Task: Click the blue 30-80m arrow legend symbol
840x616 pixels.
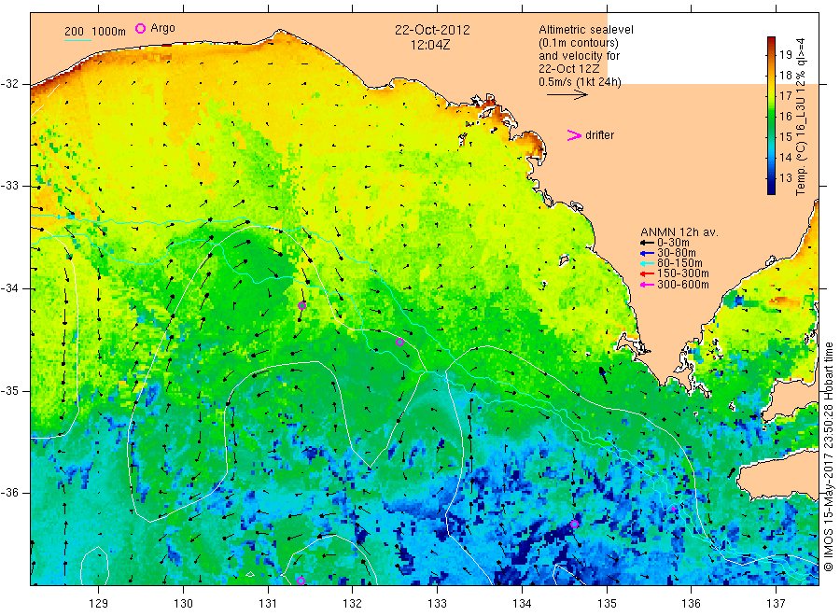Action: (647, 253)
